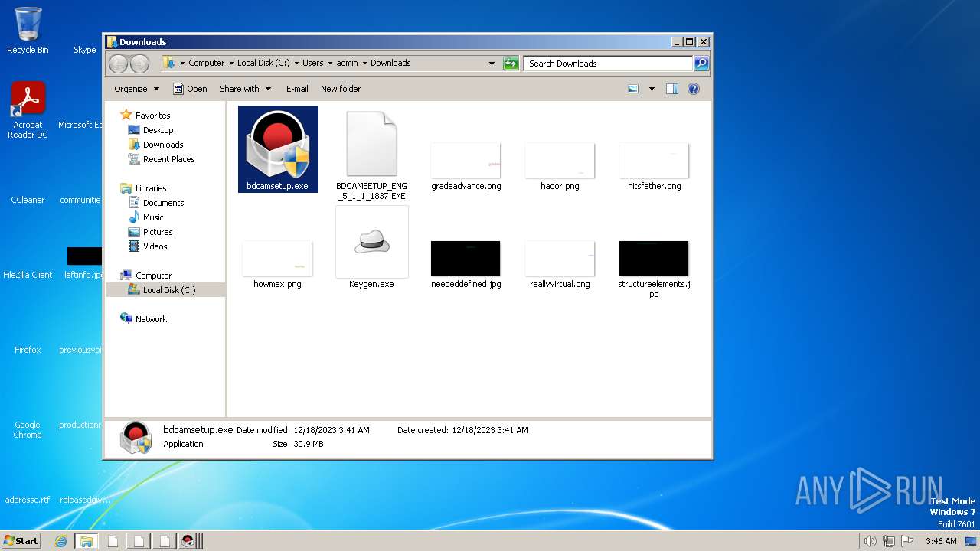Viewport: 980px width, 551px height.
Task: Click Local Disk (C:) breadcrumb segment
Action: [x=263, y=64]
